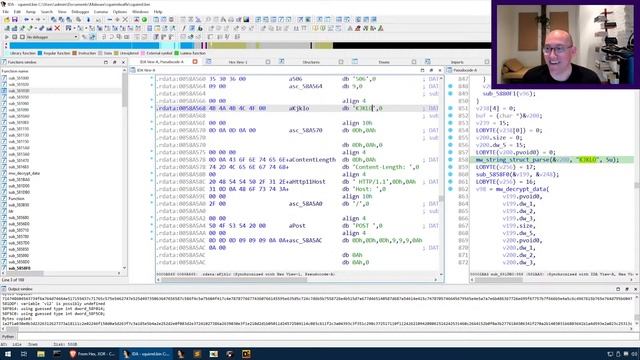Select mw_decrypt_data in Functions list
The image size is (640, 360).
coord(24,173)
